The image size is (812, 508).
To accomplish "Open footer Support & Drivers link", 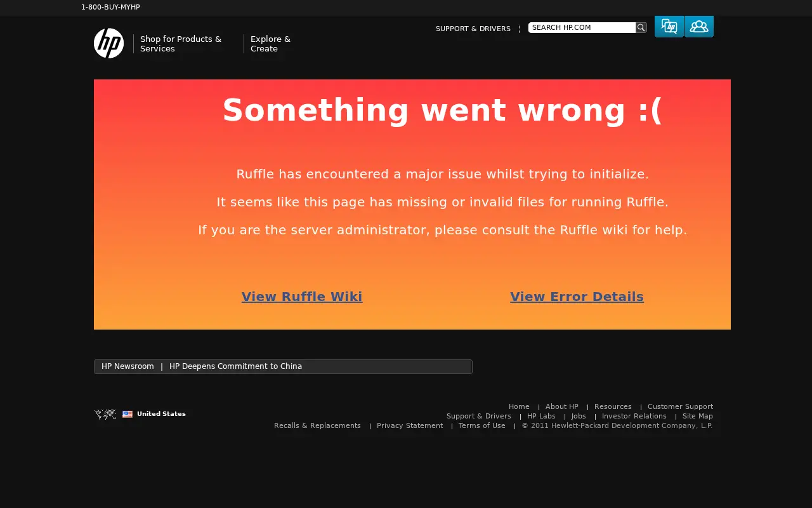I will click(479, 416).
